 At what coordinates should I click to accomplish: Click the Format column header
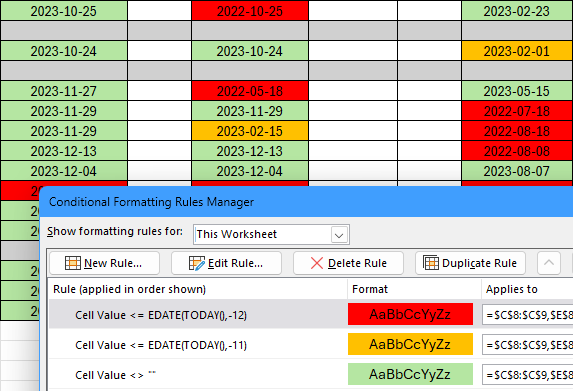click(414, 289)
